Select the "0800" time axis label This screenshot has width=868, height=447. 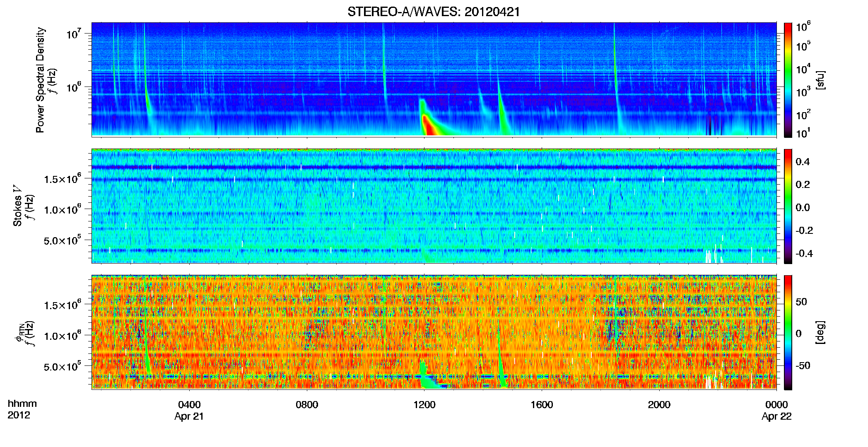click(x=307, y=405)
